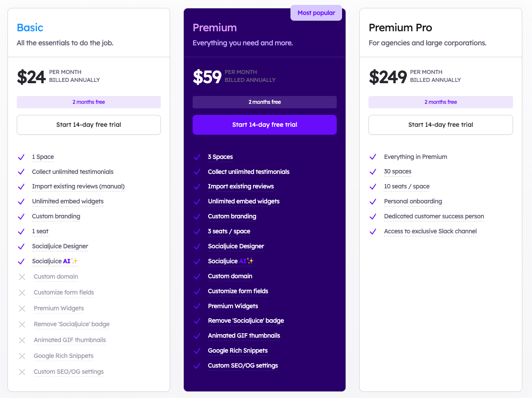This screenshot has height=398, width=532.
Task: Click Premium "Remove 'Socialjuice' badge" feature
Action: click(246, 321)
